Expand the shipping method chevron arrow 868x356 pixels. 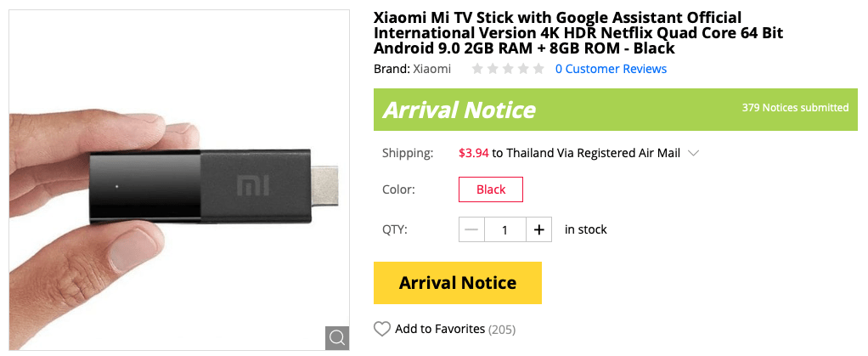pyautogui.click(x=693, y=154)
